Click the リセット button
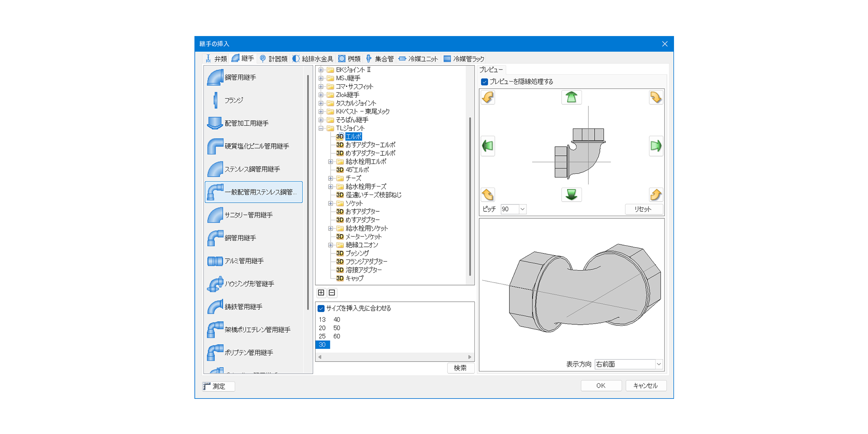The height and width of the screenshot is (434, 868). pyautogui.click(x=643, y=209)
